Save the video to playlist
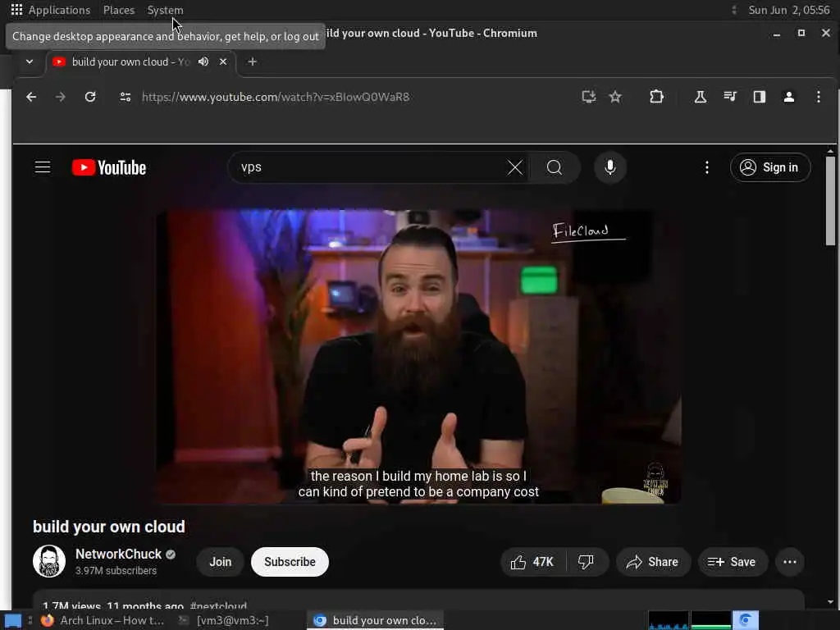840x630 pixels. click(x=733, y=562)
